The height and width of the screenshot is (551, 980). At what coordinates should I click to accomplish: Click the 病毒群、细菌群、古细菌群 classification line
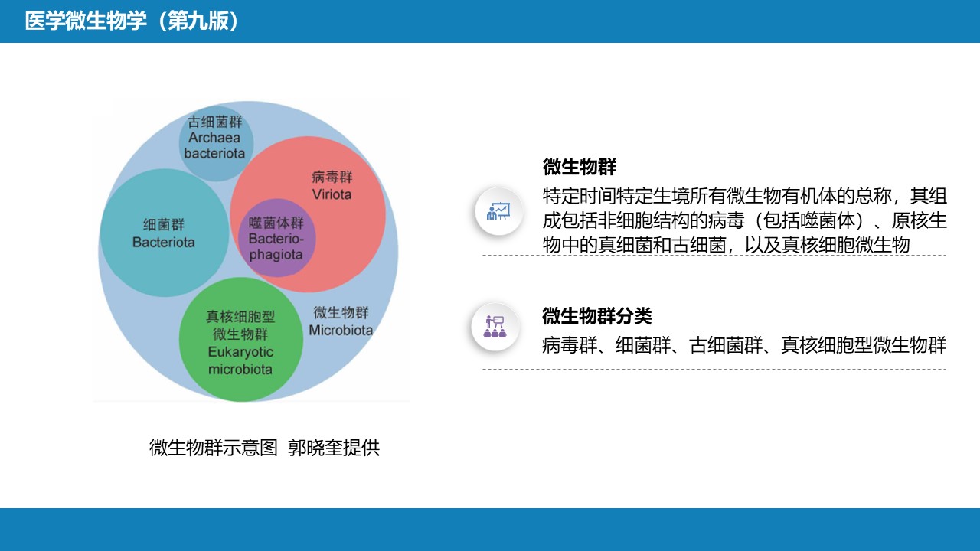pyautogui.click(x=743, y=345)
